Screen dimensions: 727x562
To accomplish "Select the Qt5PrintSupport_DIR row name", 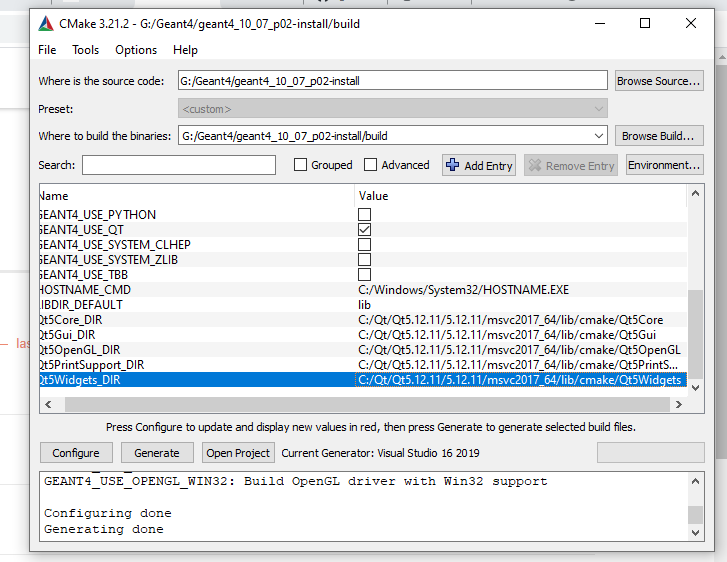I will click(x=92, y=365).
